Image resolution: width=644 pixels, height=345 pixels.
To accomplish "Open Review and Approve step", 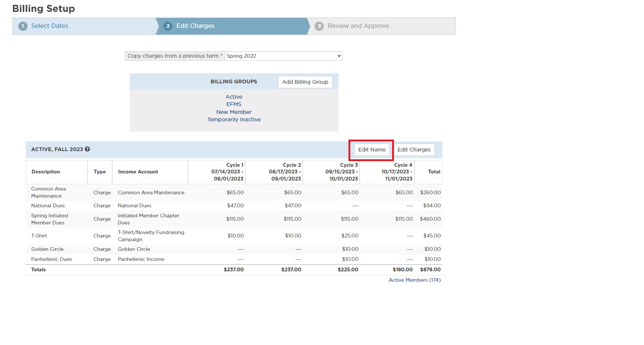I will [x=358, y=26].
